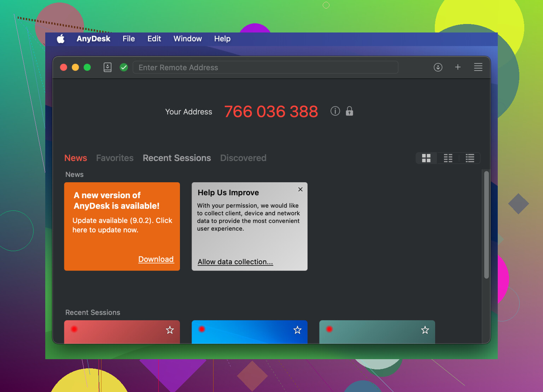Screen dimensions: 543x392
Task: Click the lock icon next to address
Action: point(349,111)
